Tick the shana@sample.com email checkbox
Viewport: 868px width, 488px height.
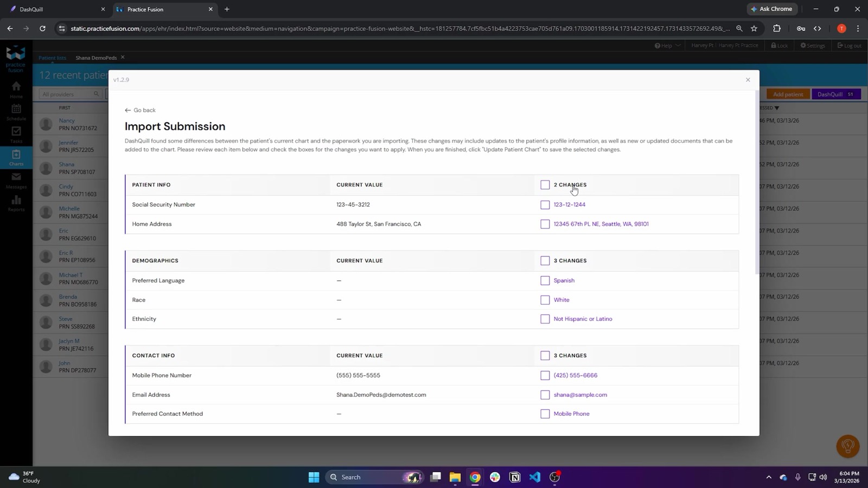(545, 395)
